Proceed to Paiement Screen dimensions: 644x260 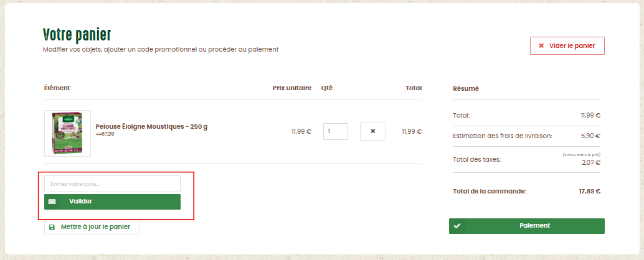point(526,226)
